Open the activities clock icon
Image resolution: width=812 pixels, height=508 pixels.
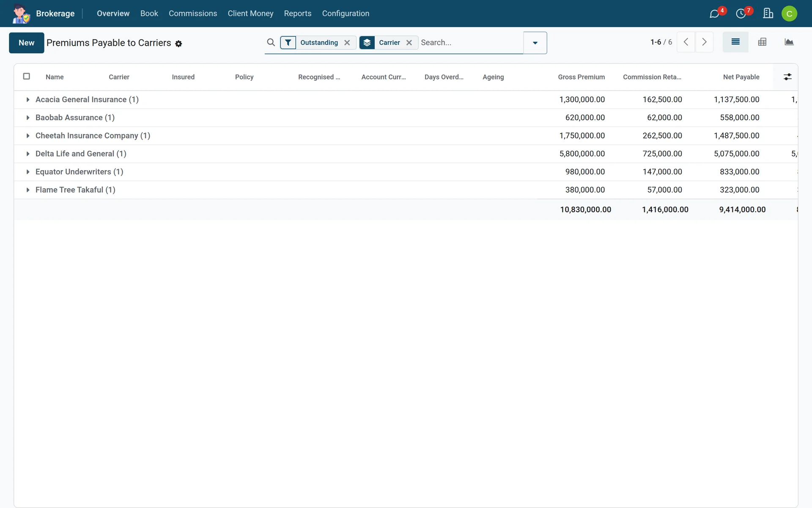click(741, 14)
